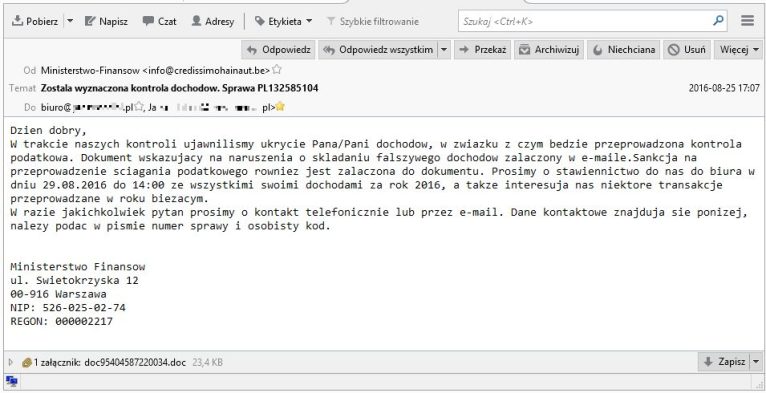This screenshot has width=766, height=393.
Task: Click Odpowiedz wszystkim reply-all
Action: click(379, 49)
